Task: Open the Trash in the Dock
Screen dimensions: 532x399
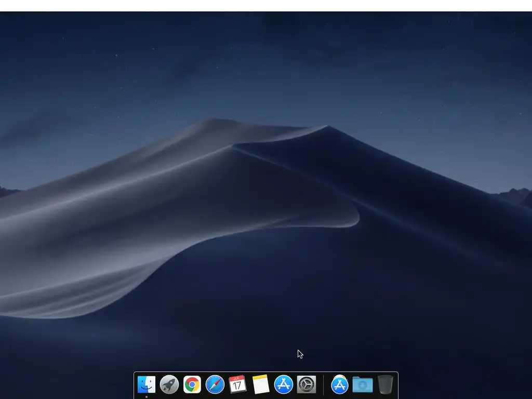Action: (385, 384)
